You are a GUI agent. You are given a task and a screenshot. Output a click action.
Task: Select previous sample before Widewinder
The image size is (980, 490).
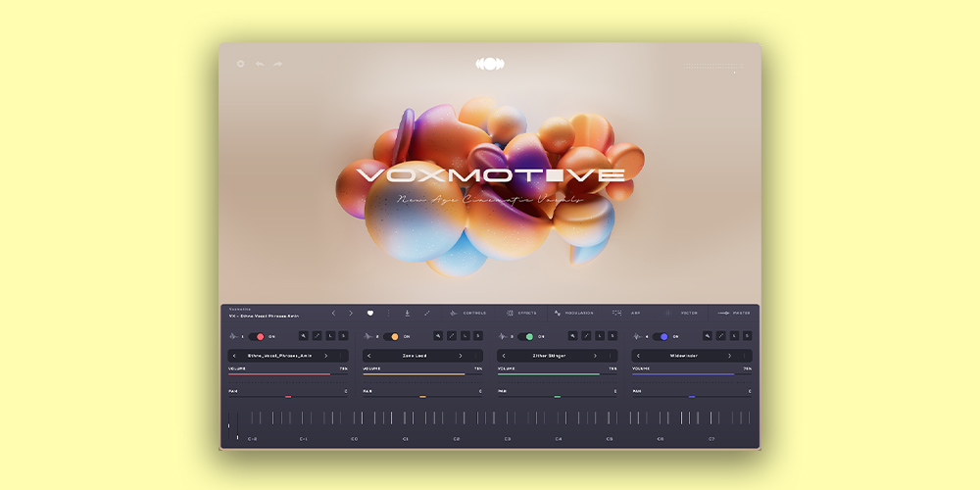click(638, 356)
